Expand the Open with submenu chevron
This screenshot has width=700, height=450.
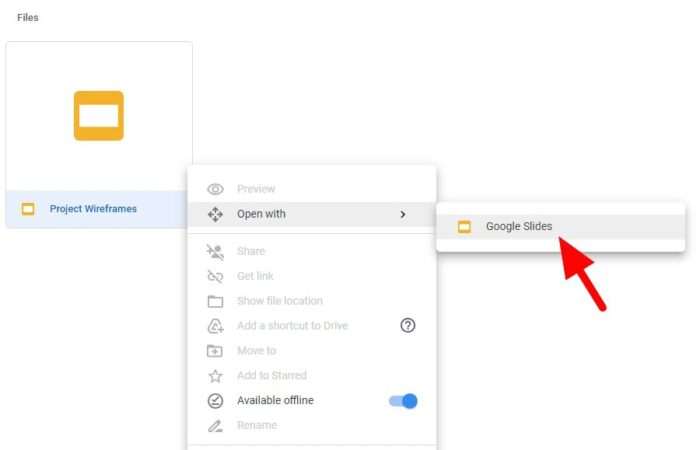[403, 214]
